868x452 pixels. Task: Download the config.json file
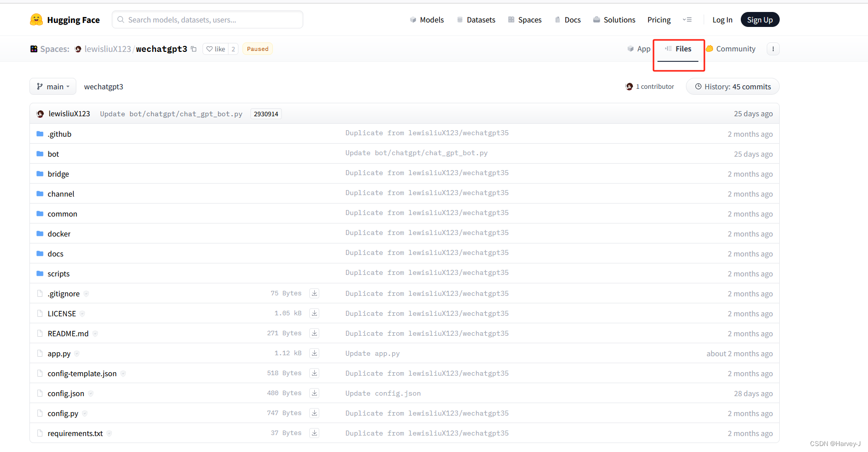314,393
